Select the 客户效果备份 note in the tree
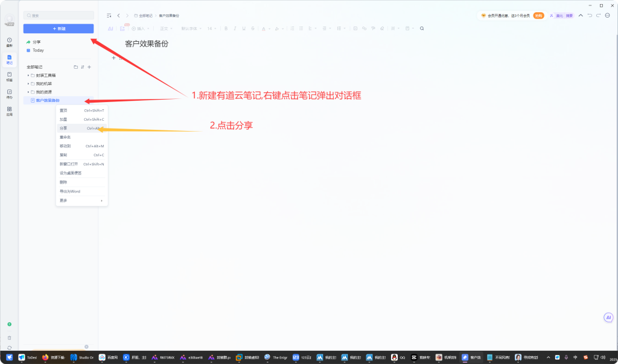 (x=59, y=101)
